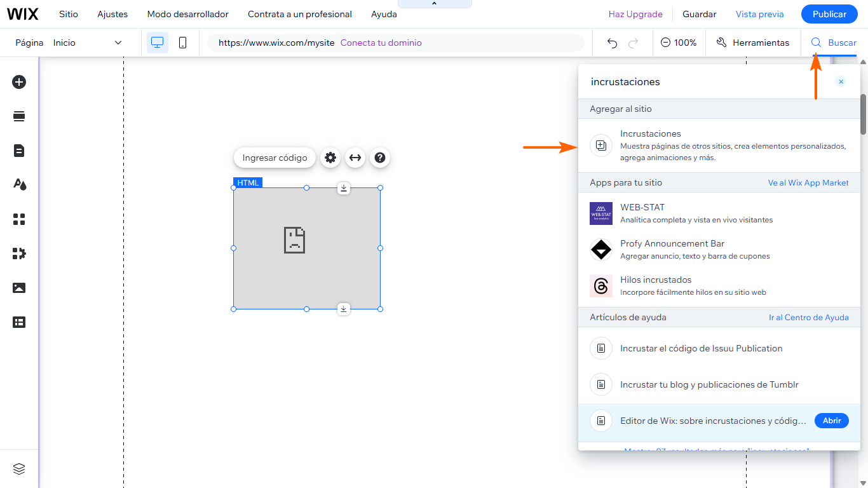Open the Profy Announcement Bar app icon

point(601,250)
